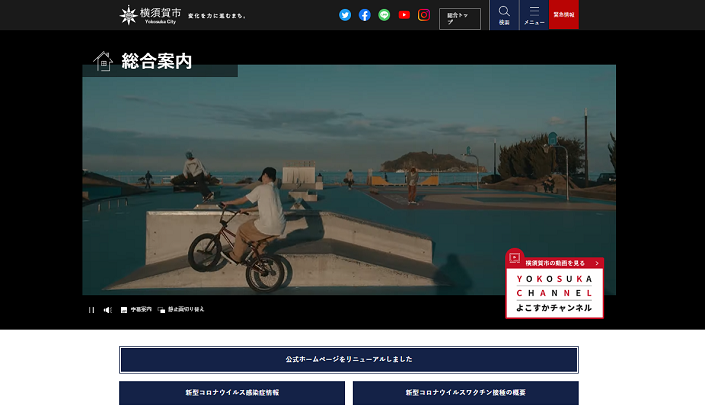Open the Instagram icon in the header
The image size is (705, 415).
click(x=424, y=15)
